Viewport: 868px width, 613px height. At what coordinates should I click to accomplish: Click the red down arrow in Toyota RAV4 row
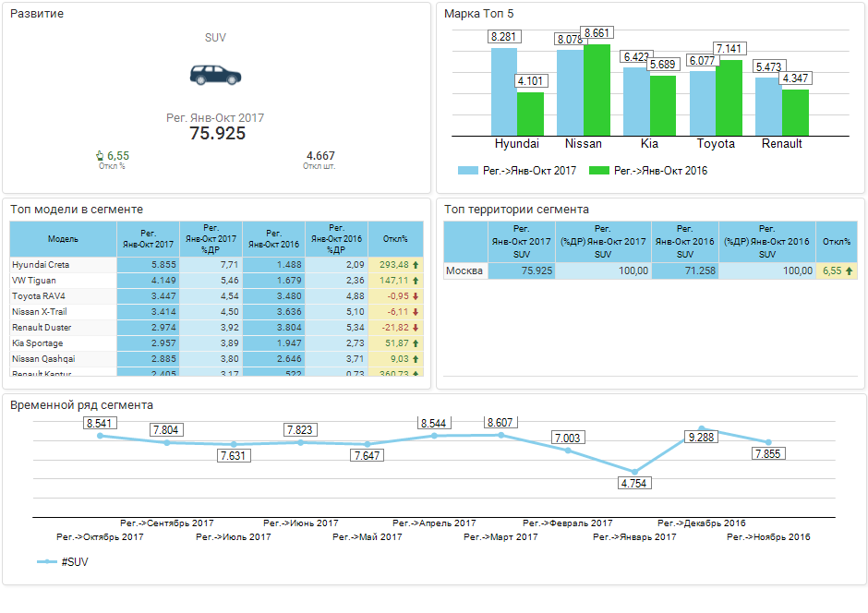(416, 296)
